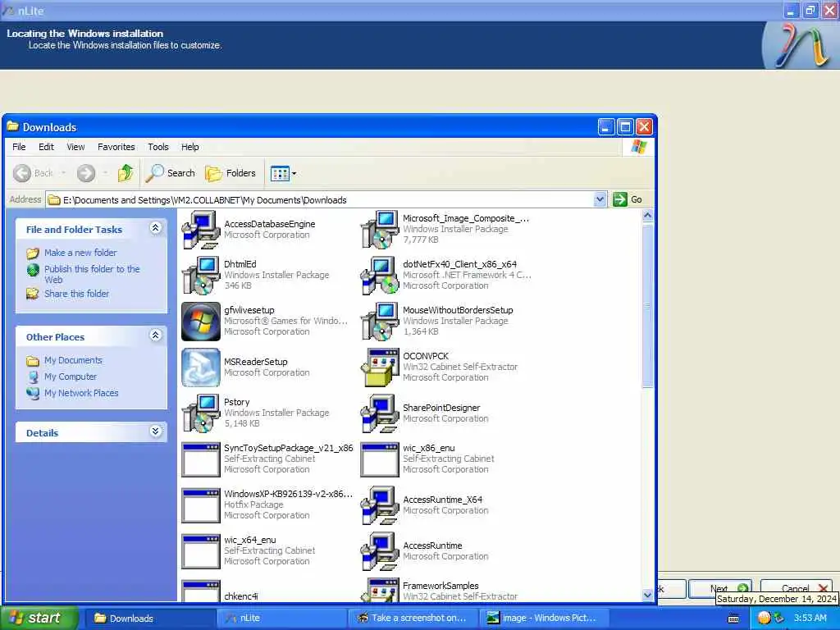Select the FrameworkSamples self-extractor icon
Image resolution: width=840 pixels, height=630 pixels.
(x=379, y=590)
